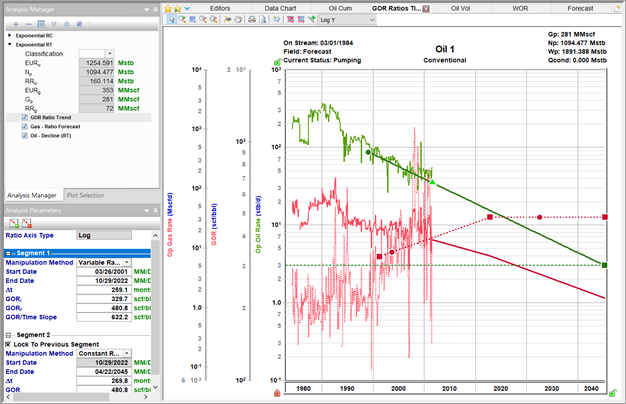626x404 pixels.
Task: Open Segment 2 Manipulation Method dropdown
Action: point(127,353)
